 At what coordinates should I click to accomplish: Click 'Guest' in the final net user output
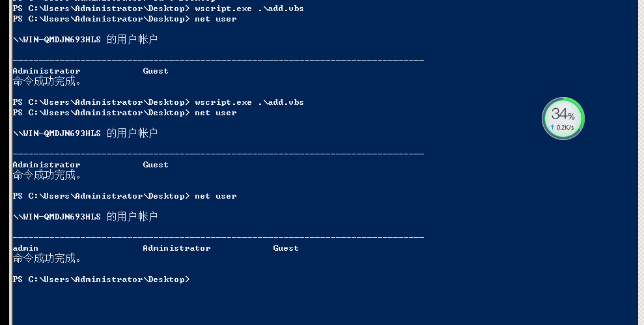point(286,248)
